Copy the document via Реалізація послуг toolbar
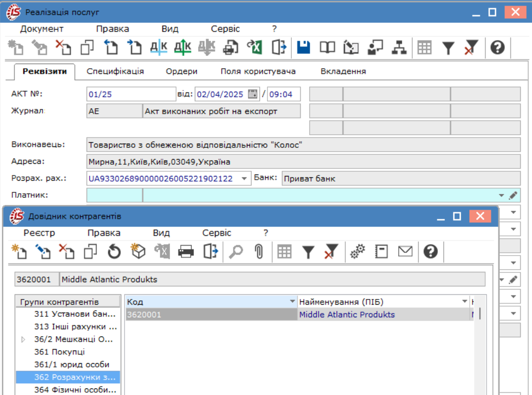532x395 pixels. coord(87,47)
